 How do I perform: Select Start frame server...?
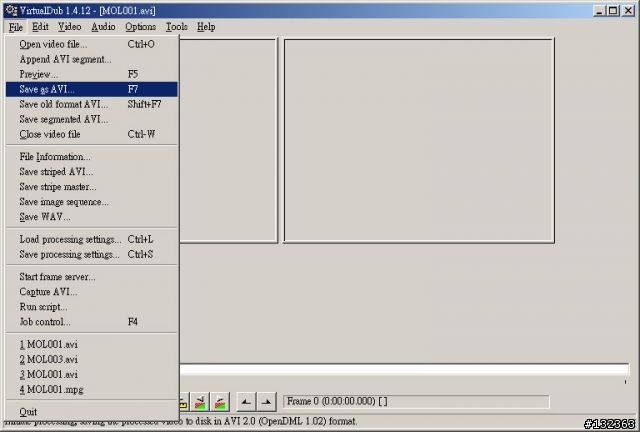[x=92, y=277]
